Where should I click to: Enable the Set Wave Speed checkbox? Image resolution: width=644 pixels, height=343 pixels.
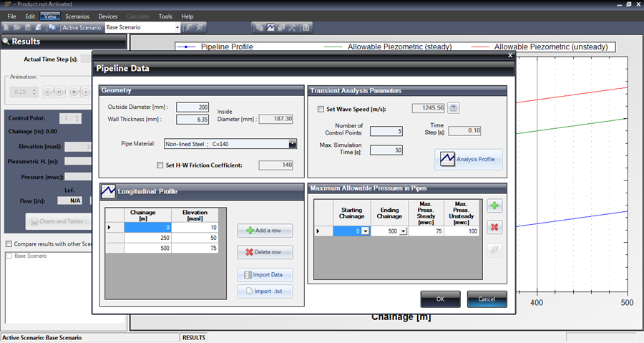(x=321, y=109)
